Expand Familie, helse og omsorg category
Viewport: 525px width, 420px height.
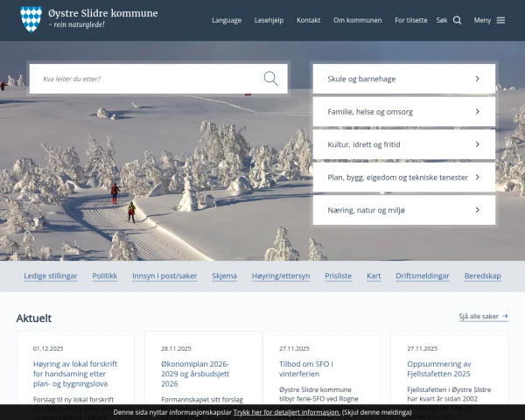coord(403,112)
